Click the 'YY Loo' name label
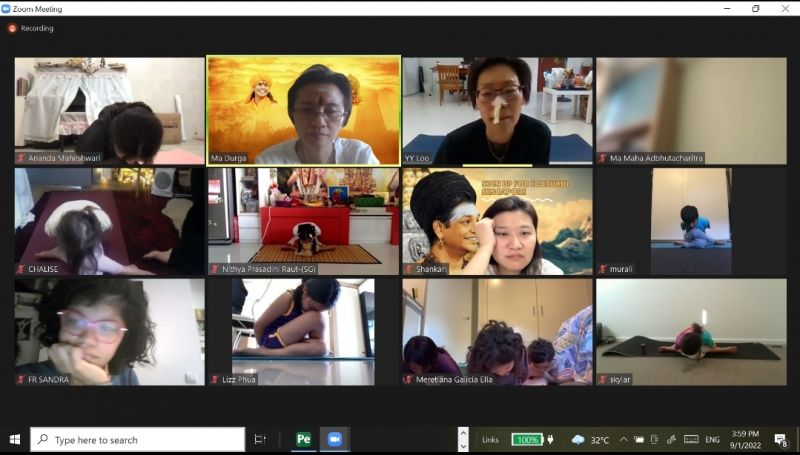Viewport: 800px width, 455px height. pyautogui.click(x=417, y=158)
